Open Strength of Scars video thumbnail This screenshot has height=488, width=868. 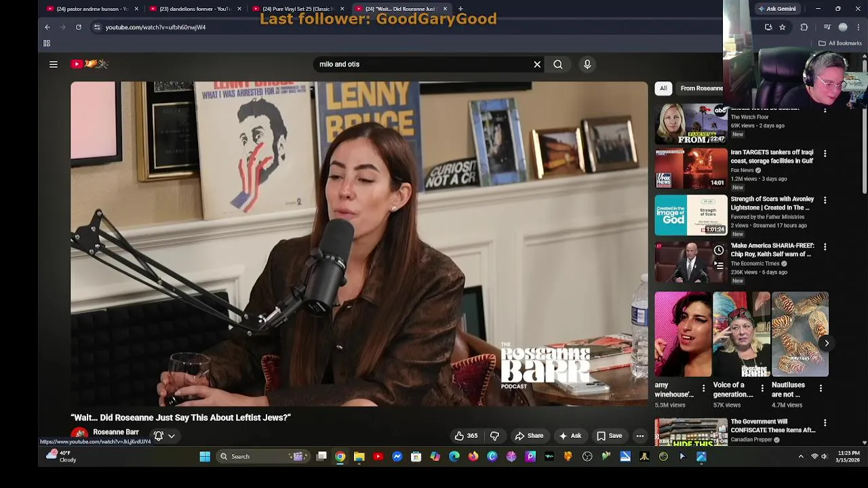pos(690,215)
